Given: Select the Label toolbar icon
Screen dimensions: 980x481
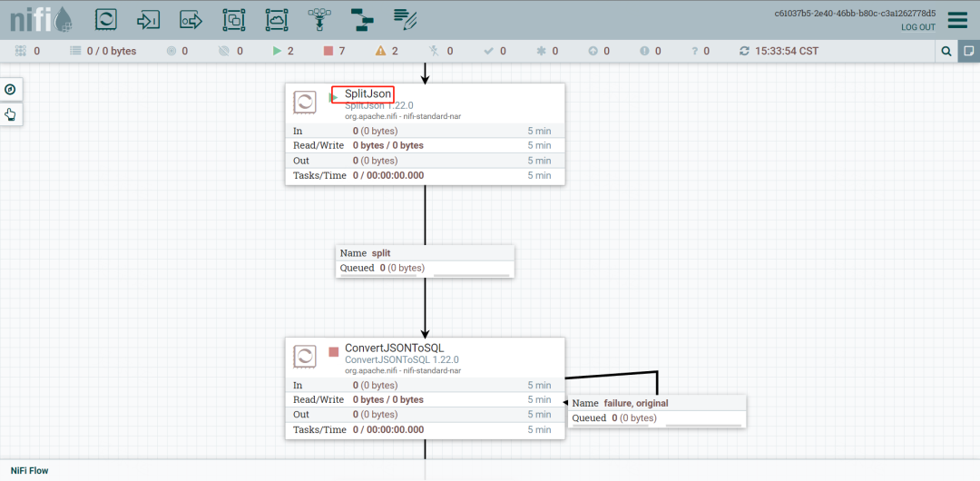Looking at the screenshot, I should point(405,20).
